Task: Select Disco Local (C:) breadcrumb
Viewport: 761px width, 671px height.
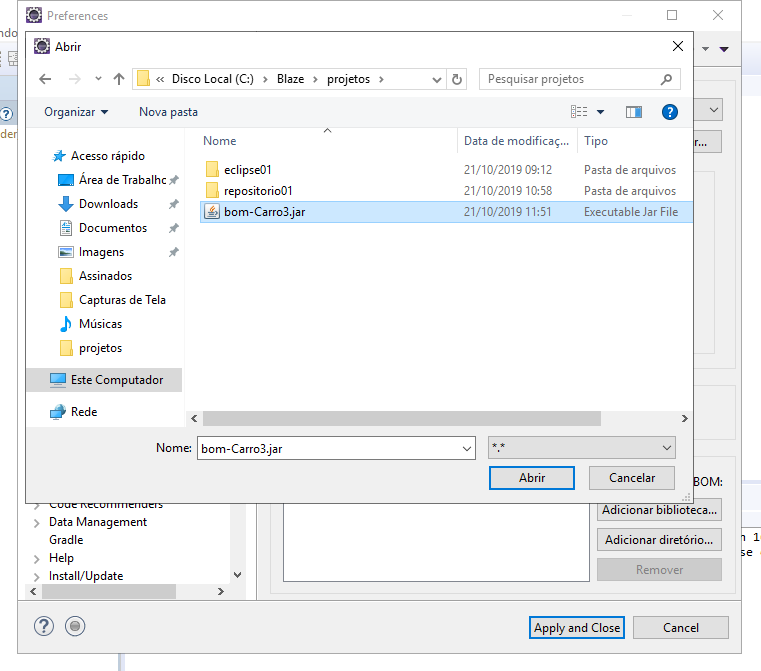Action: [x=213, y=79]
